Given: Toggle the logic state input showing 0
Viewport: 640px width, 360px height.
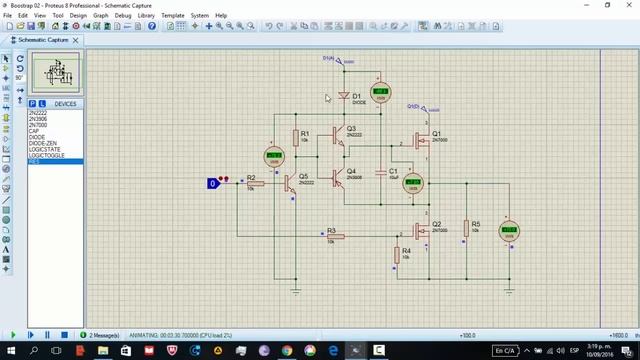Looking at the screenshot, I should click(213, 184).
